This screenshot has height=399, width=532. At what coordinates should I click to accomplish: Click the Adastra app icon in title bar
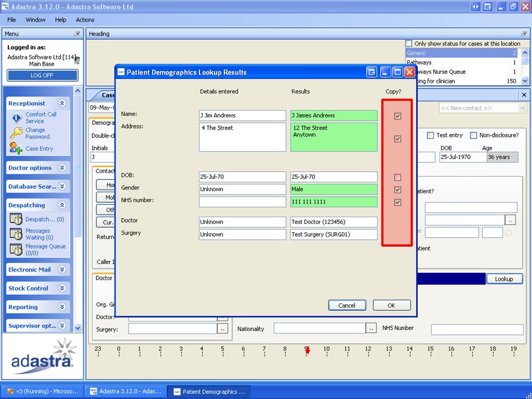[5, 7]
